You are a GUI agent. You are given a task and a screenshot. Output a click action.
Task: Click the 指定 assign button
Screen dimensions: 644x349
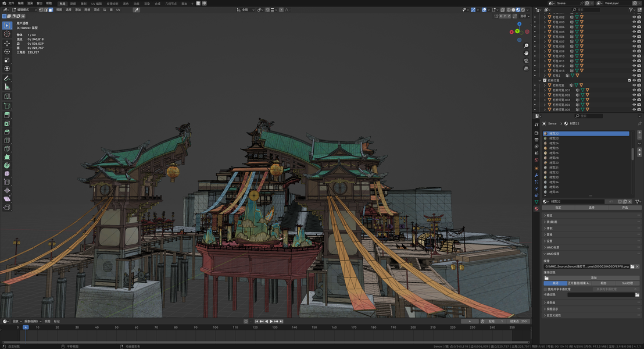pyautogui.click(x=558, y=208)
